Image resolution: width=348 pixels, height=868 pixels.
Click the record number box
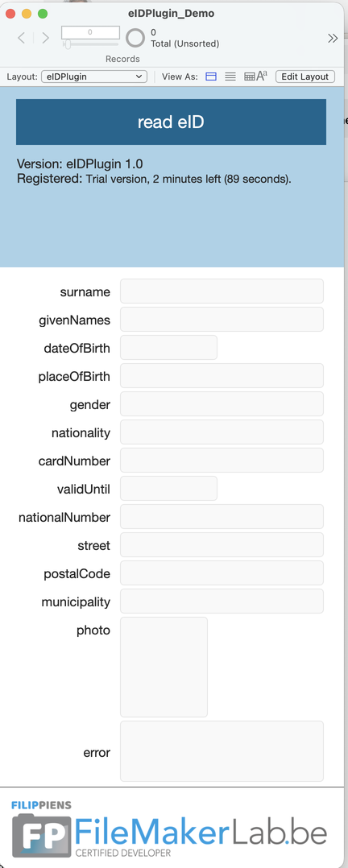90,32
